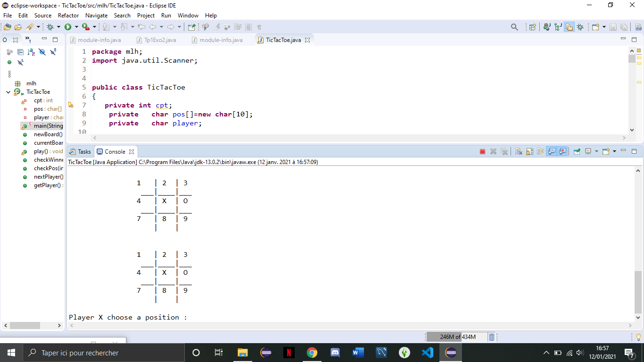Toggle Show Console on standard output change
Screen dimensions: 644x362
[x=552, y=151]
